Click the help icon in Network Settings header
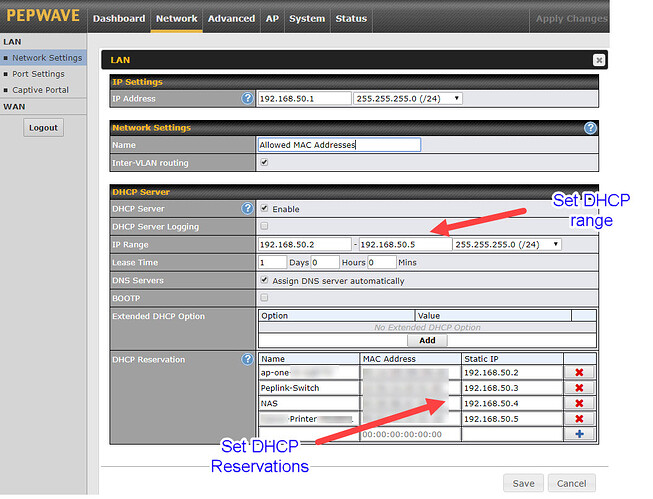653x499 pixels. [x=590, y=128]
